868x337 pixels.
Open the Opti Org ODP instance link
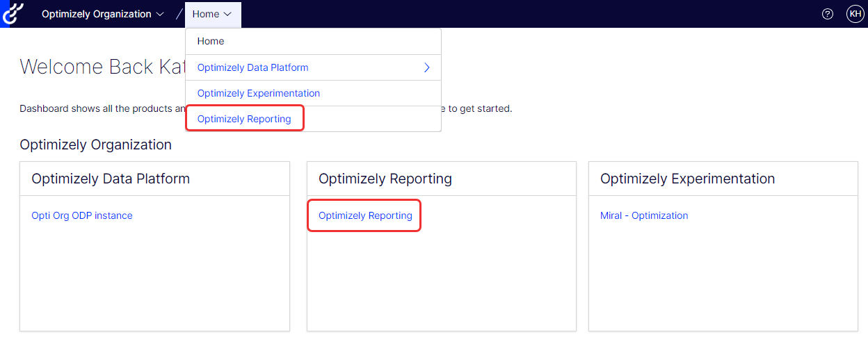pos(82,215)
